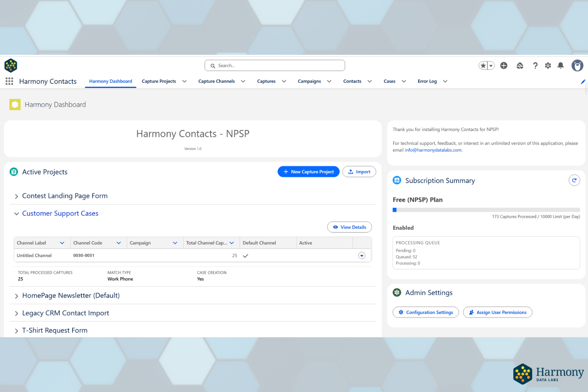Open the App Launcher grid icon
The height and width of the screenshot is (392, 588).
(x=9, y=81)
